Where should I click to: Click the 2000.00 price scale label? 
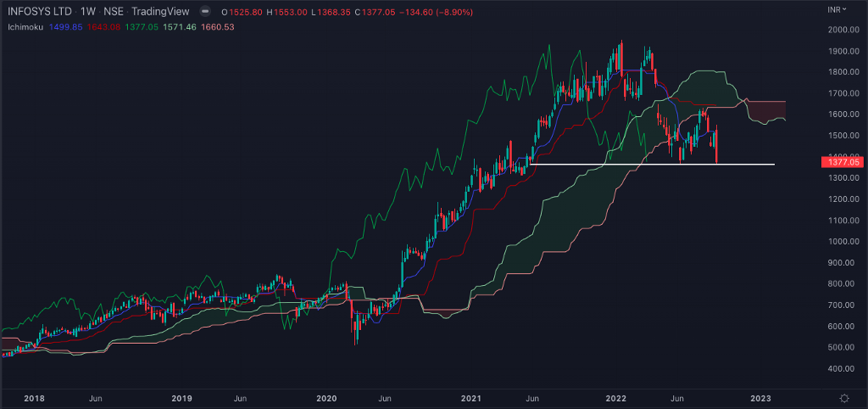coord(843,30)
